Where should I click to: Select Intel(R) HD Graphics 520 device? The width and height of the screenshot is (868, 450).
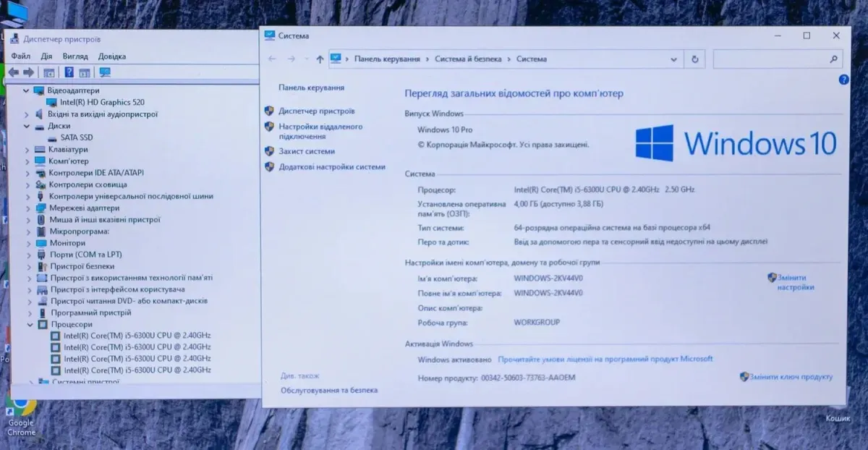point(102,102)
